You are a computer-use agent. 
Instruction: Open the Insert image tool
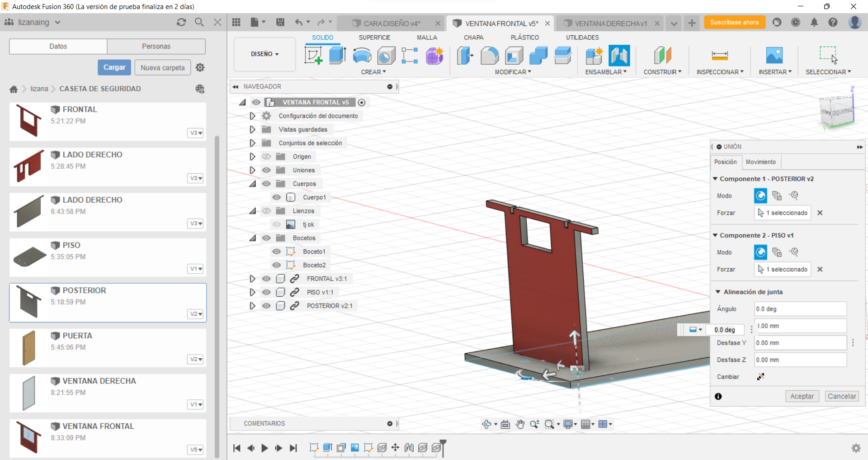(774, 56)
